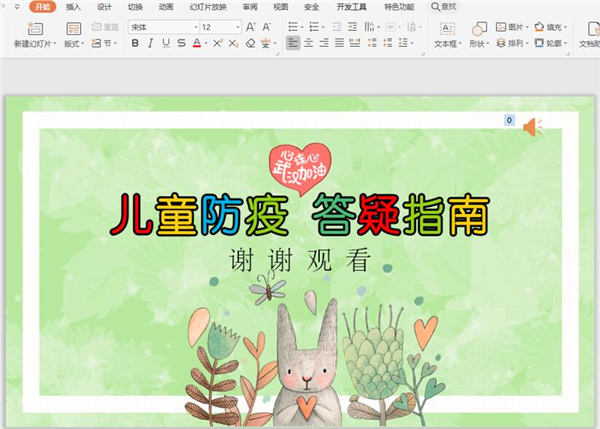This screenshot has width=600, height=429.
Task: Click the increase font size icon
Action: (253, 27)
